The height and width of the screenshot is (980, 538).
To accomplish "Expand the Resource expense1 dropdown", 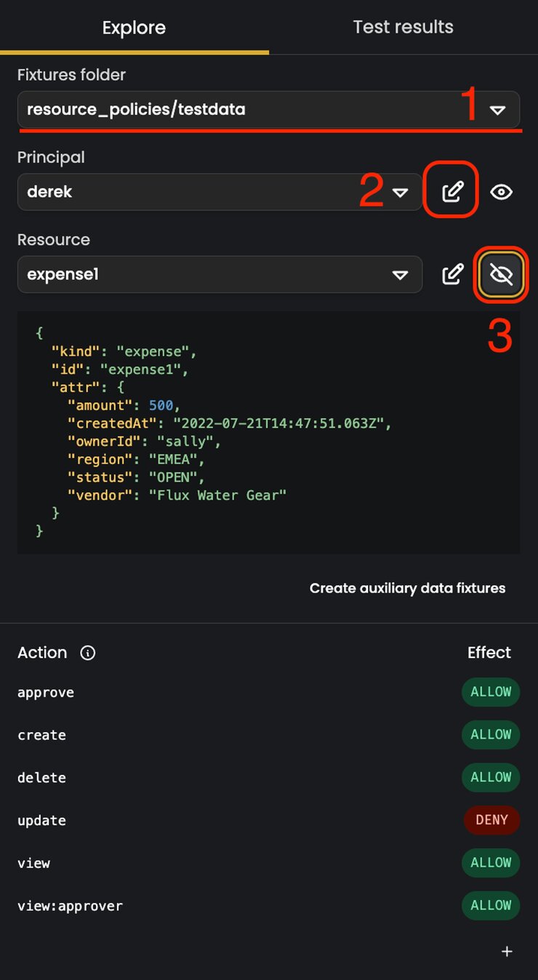I will coord(220,274).
